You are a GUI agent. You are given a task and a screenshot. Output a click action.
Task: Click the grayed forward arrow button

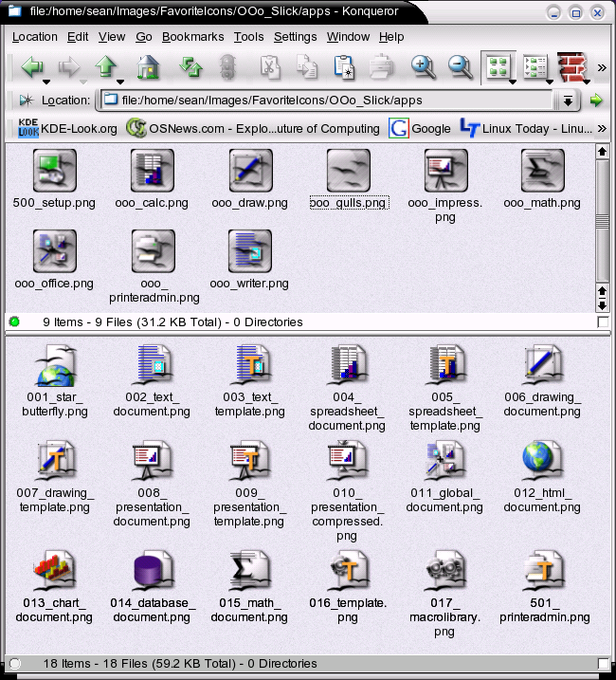(x=69, y=67)
